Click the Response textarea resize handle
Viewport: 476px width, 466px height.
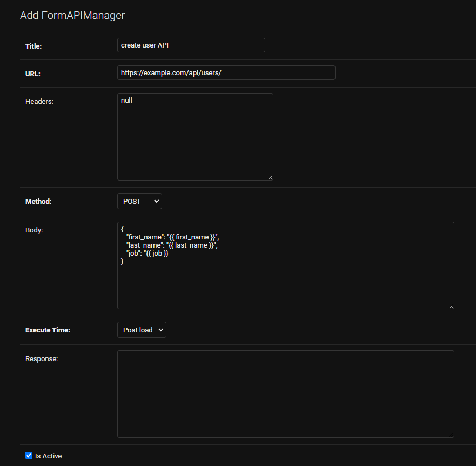point(452,435)
